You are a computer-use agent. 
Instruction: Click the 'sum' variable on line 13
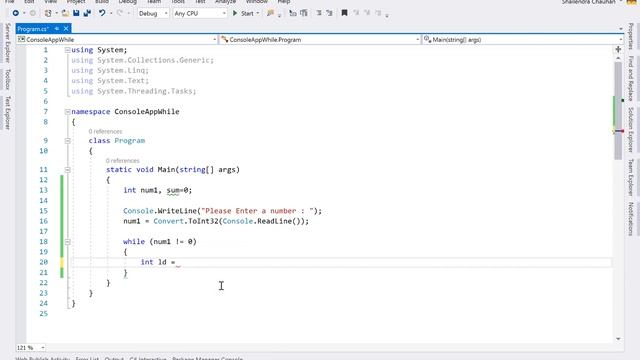pos(173,190)
